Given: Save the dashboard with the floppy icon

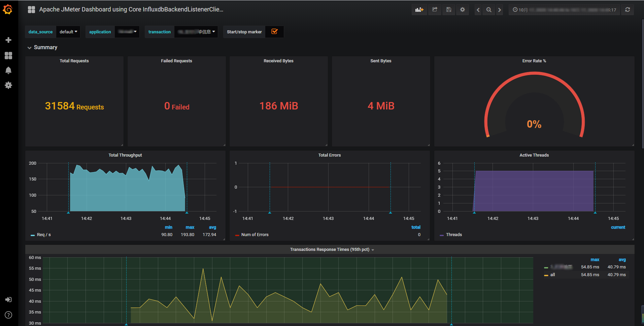Looking at the screenshot, I should [x=449, y=10].
